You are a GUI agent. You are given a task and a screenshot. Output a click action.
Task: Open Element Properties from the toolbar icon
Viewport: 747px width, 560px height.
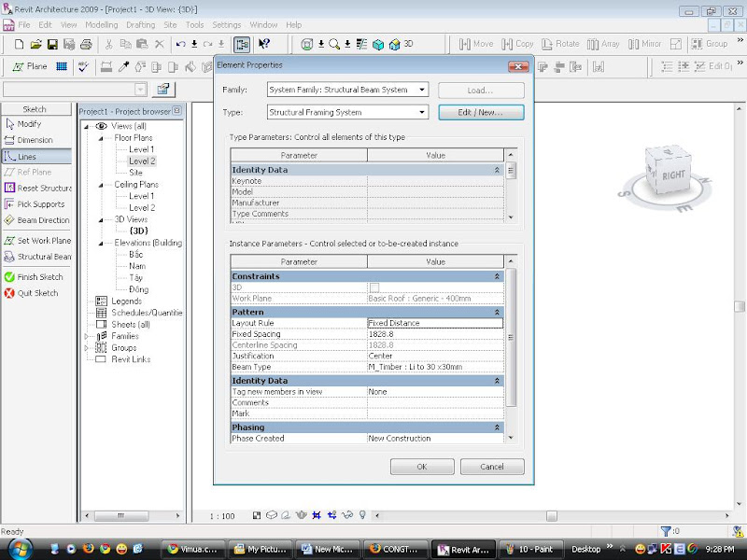(242, 44)
